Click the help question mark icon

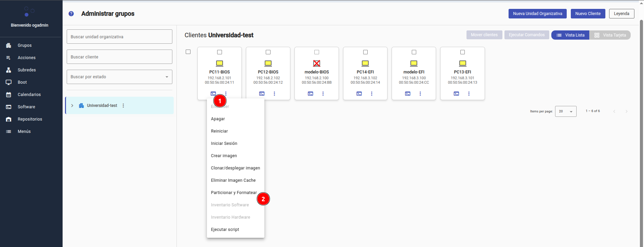click(71, 14)
